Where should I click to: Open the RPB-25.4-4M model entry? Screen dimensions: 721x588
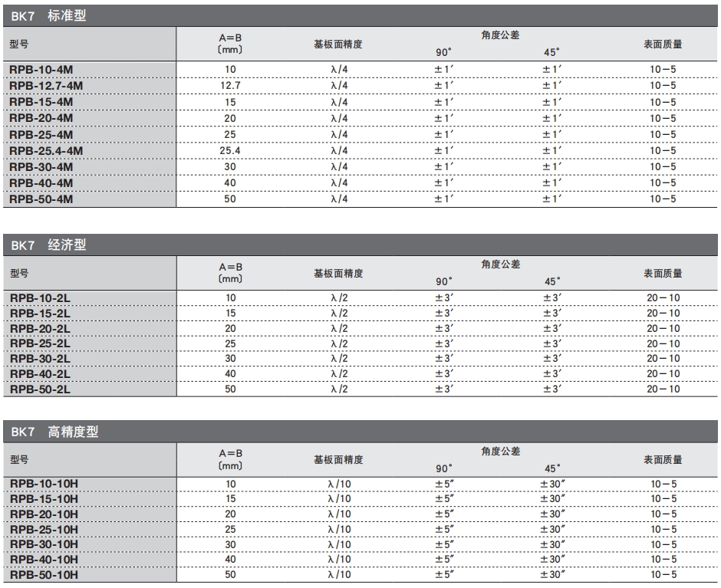47,151
